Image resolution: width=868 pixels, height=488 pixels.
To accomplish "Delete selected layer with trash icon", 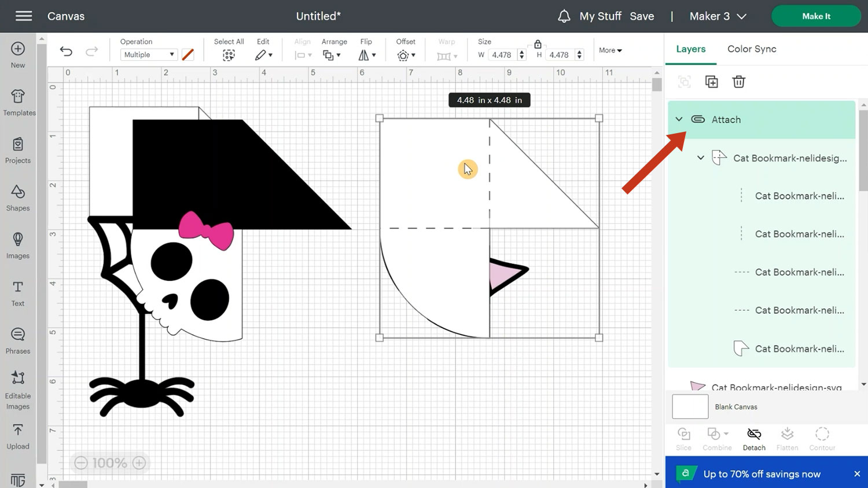I will tap(738, 82).
